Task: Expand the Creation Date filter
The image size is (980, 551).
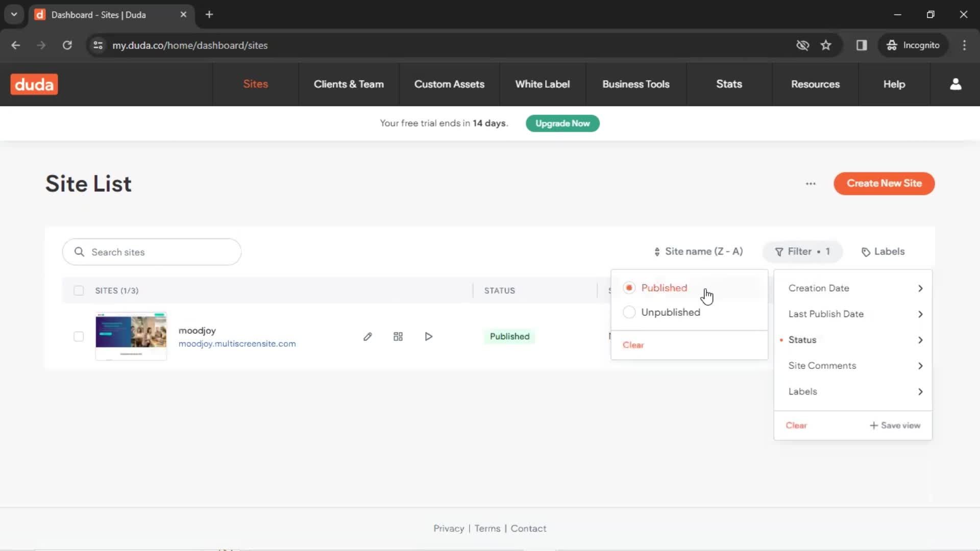Action: [853, 288]
